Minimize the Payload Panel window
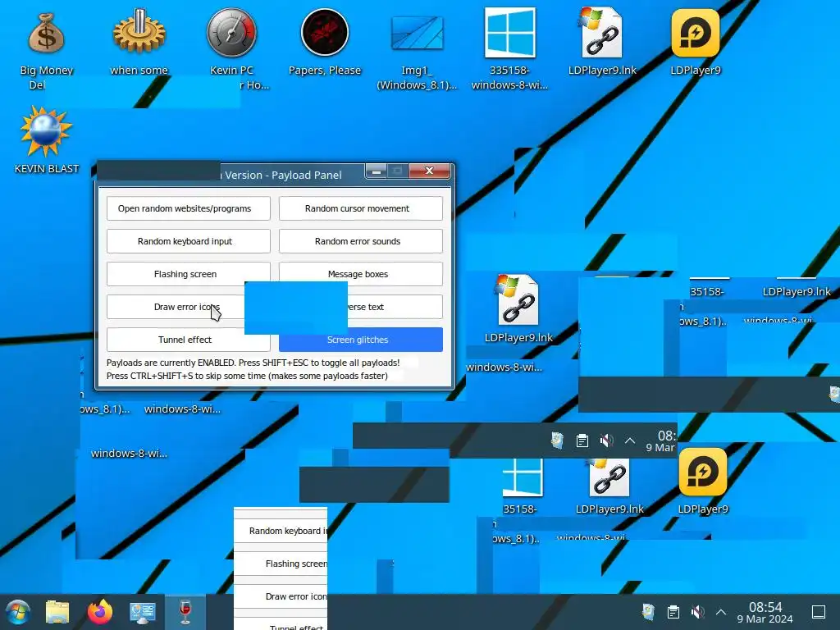 pyautogui.click(x=376, y=171)
